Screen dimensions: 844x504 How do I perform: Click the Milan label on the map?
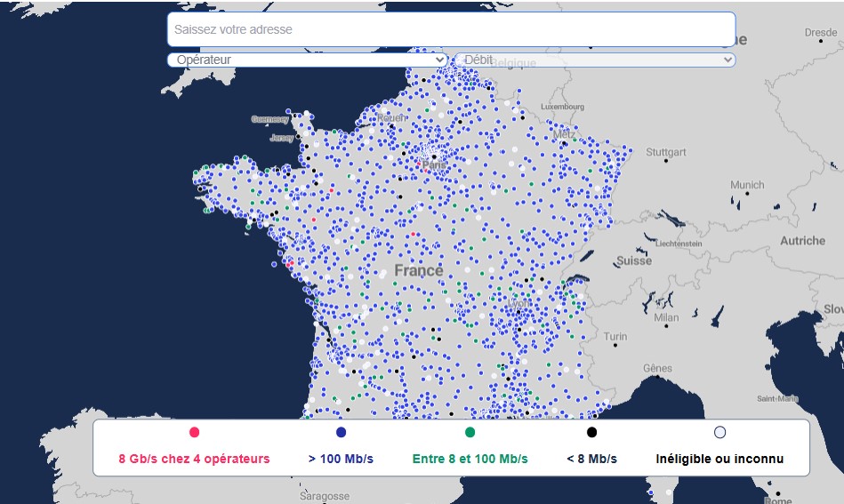click(x=665, y=317)
